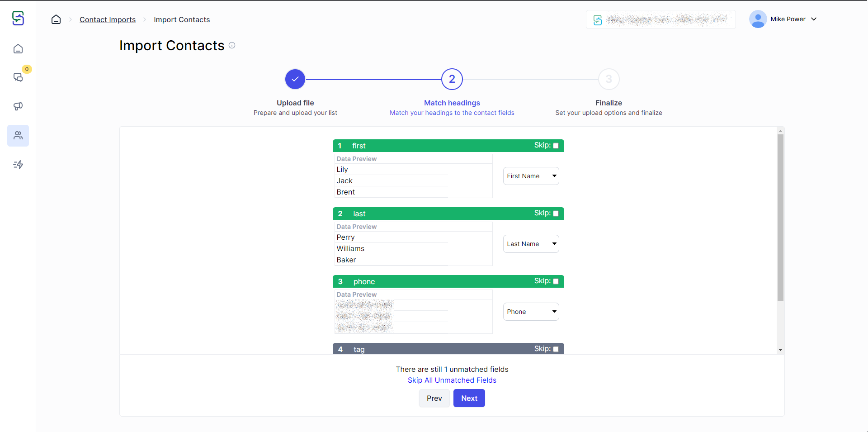Image resolution: width=868 pixels, height=432 pixels.
Task: Click the 'first' column header bar
Action: tap(448, 146)
